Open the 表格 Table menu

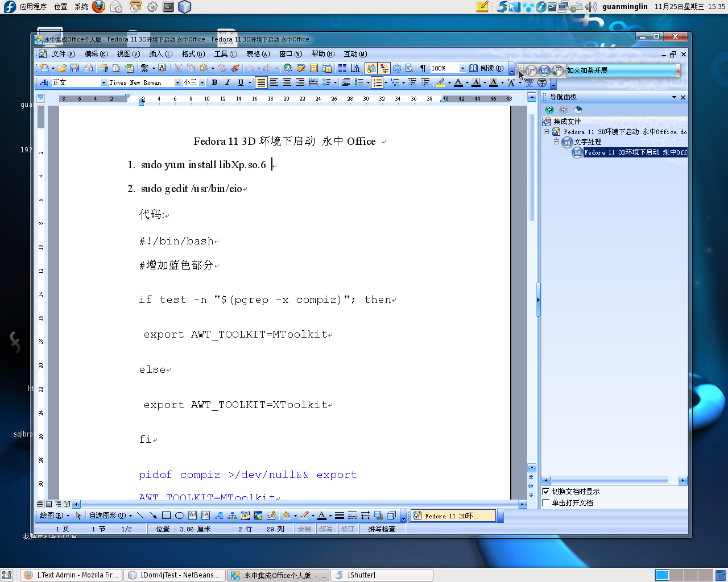[258, 54]
